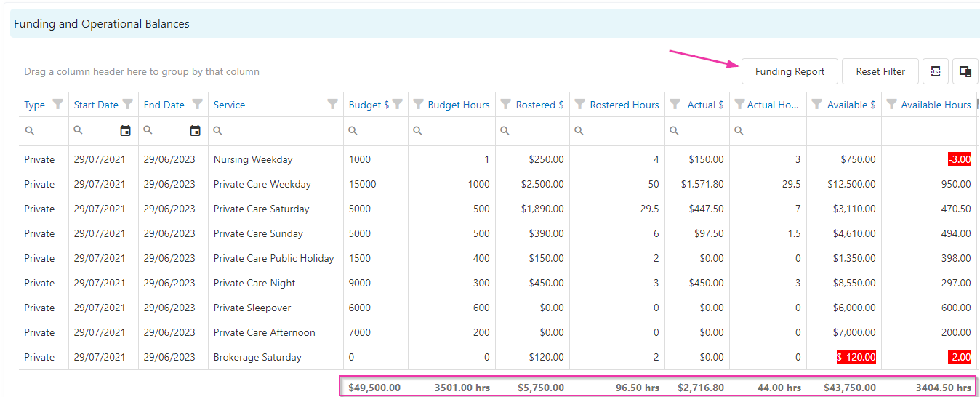
Task: Sort by Service column header
Action: 229,105
